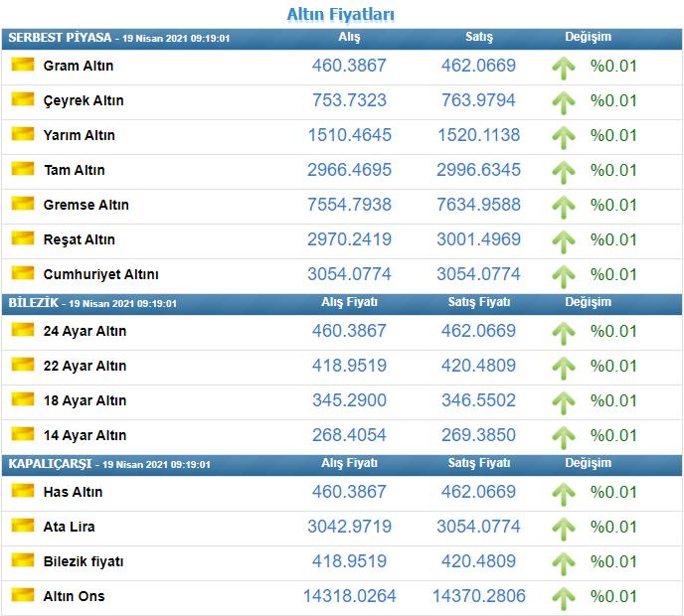Click the gold icon beside 14 Ayar Altın
Viewport: 684px width, 616px height.
point(22,435)
